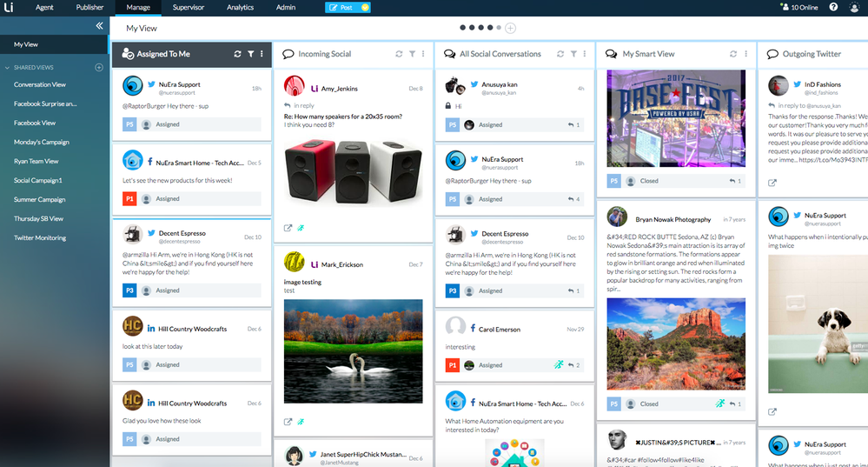Open Conversation View in sidebar

click(x=40, y=84)
